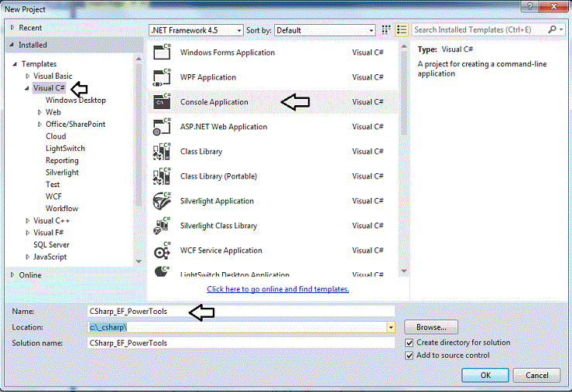Click the tree pane scroll down arrow
572x392 pixels.
139,261
